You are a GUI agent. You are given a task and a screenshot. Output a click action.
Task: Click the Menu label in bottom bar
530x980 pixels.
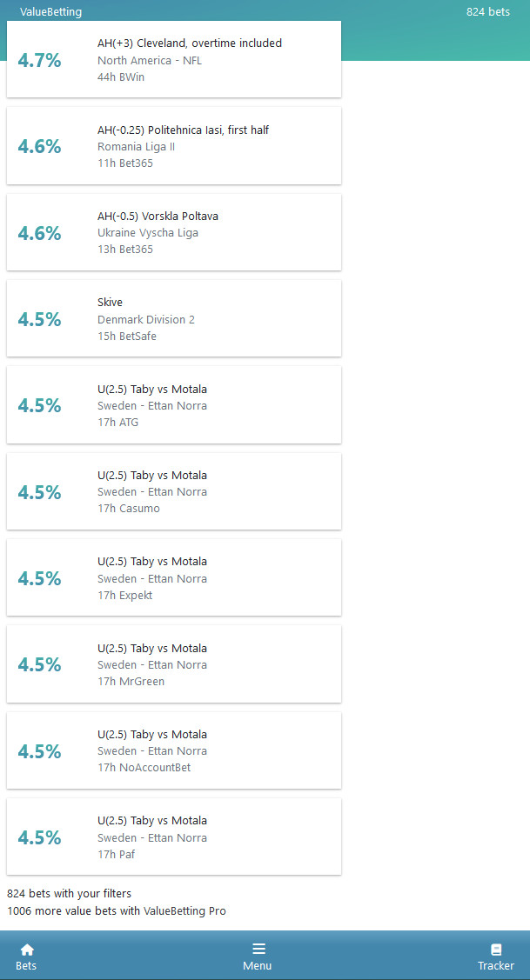[x=258, y=965]
